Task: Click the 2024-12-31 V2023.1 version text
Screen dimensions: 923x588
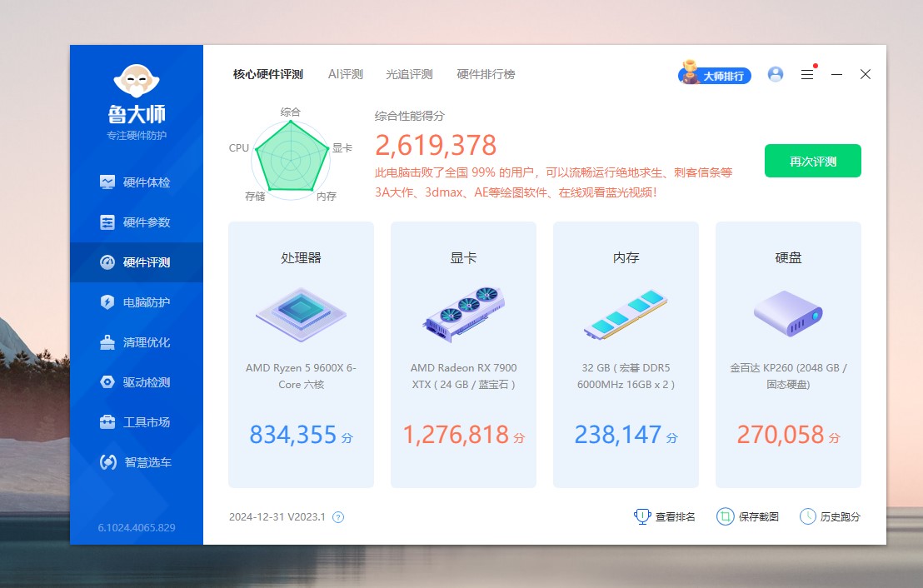Action: tap(277, 516)
